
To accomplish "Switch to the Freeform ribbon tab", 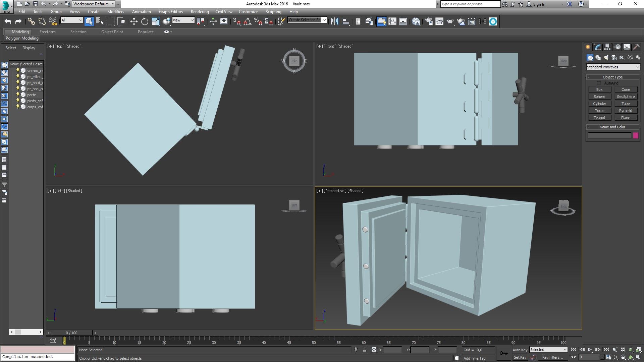I will (48, 32).
